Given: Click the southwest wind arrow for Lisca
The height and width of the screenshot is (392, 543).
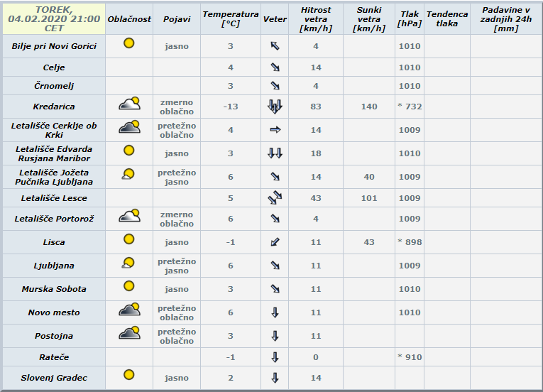Looking at the screenshot, I should pos(275,242).
